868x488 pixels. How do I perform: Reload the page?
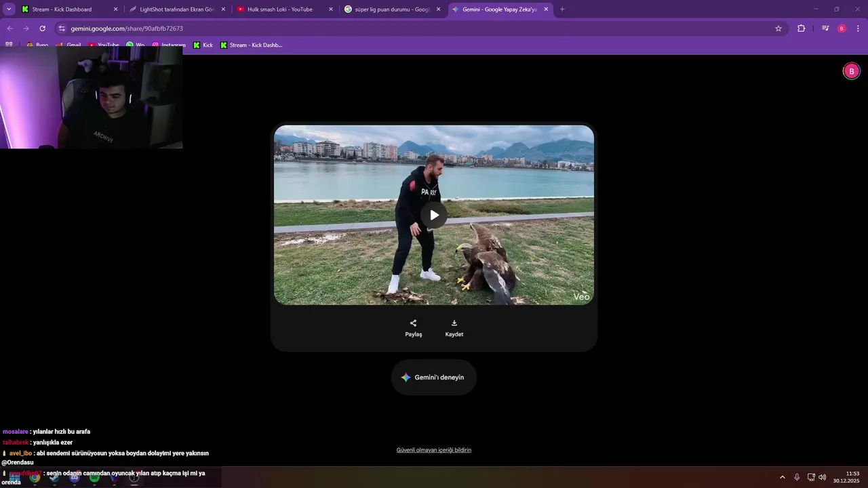(42, 28)
